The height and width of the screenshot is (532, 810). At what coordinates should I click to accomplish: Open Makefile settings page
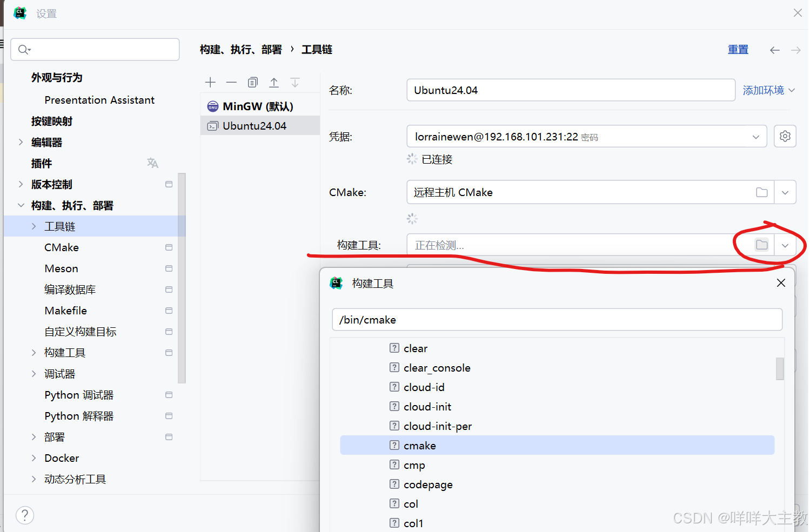pyautogui.click(x=66, y=311)
